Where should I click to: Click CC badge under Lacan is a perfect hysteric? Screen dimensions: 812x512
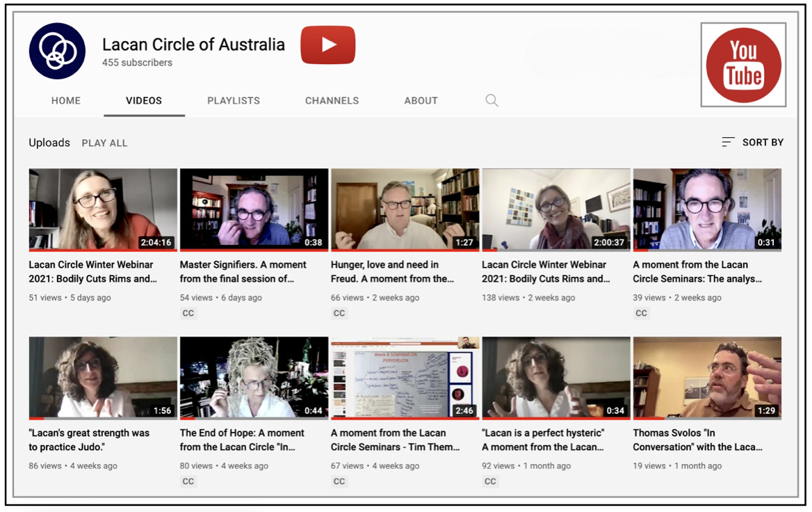pos(490,481)
